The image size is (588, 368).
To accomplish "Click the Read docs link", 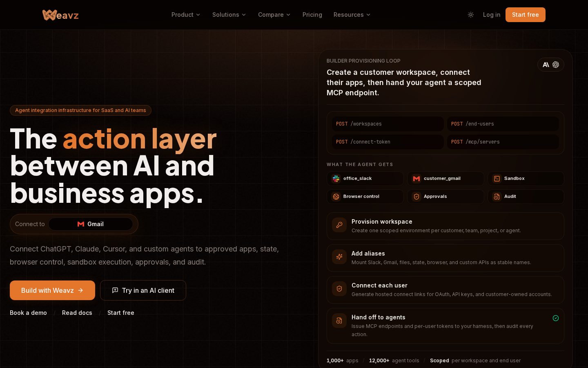I will [77, 313].
